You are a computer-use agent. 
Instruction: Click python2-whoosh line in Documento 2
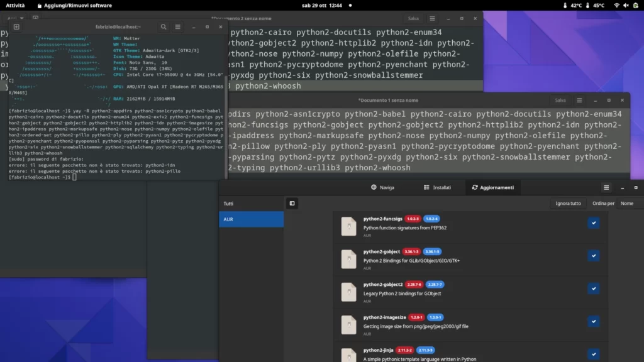tap(268, 85)
